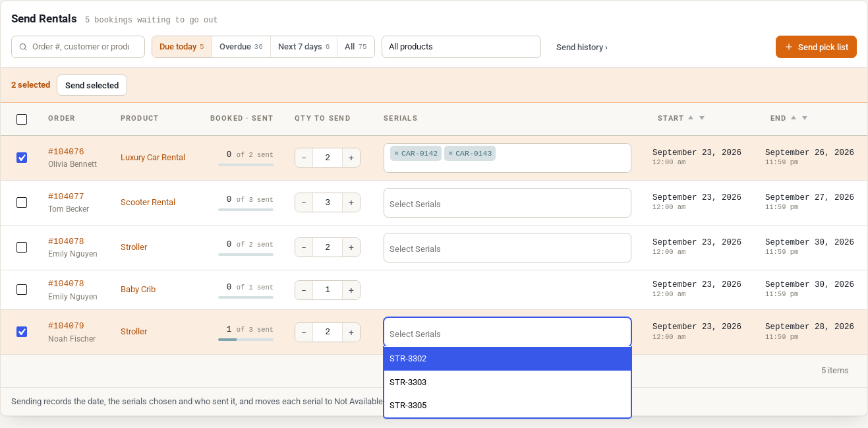The width and height of the screenshot is (868, 428).
Task: Click the Send selected button
Action: tap(92, 85)
